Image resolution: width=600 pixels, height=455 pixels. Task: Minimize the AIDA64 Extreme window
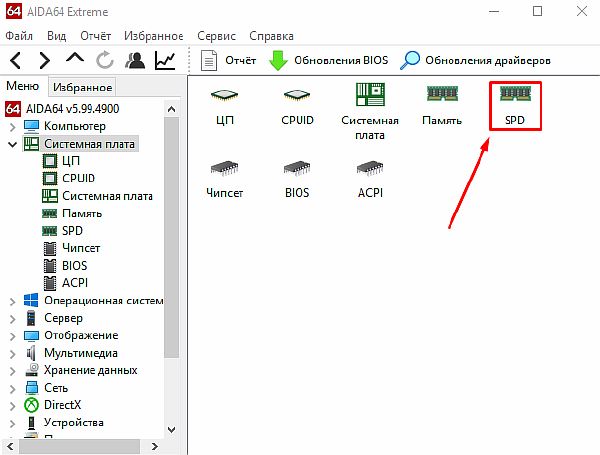pyautogui.click(x=494, y=11)
